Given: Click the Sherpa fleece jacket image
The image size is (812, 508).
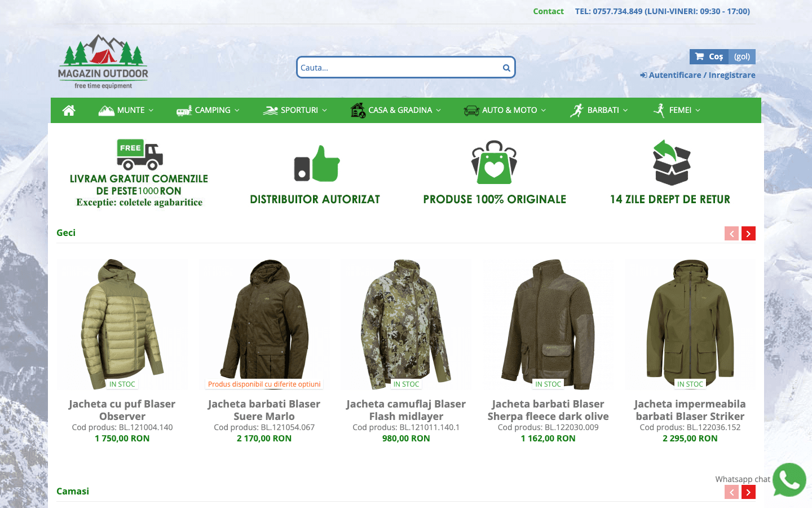Looking at the screenshot, I should point(548,325).
